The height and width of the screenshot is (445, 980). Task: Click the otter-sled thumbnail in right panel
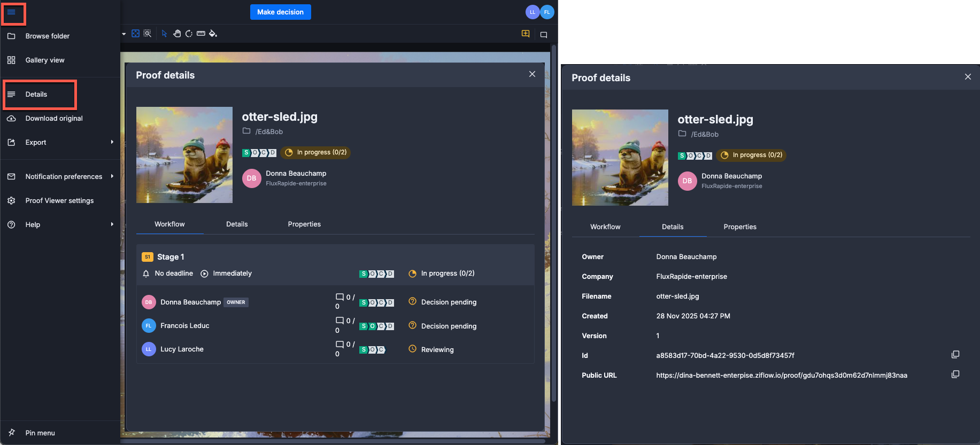pyautogui.click(x=620, y=158)
